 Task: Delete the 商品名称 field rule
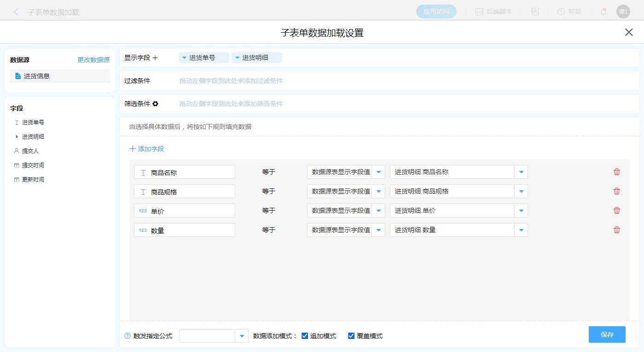coord(616,172)
